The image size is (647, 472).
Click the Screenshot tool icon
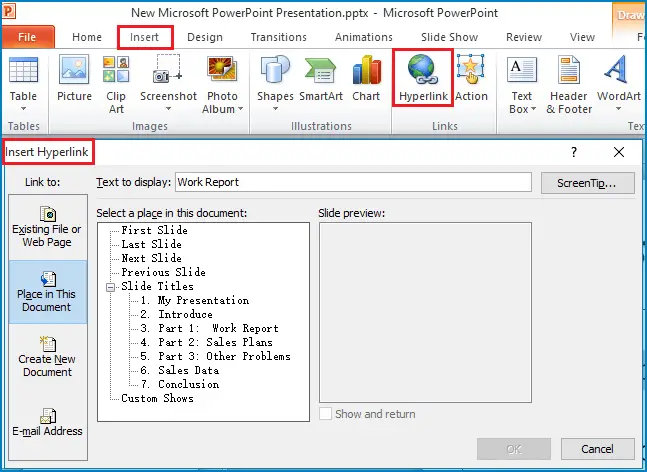coord(168,69)
